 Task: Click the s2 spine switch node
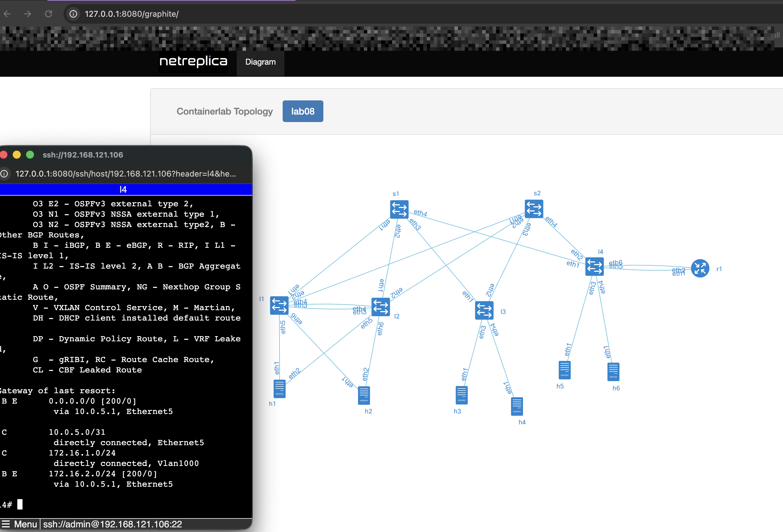coord(534,209)
